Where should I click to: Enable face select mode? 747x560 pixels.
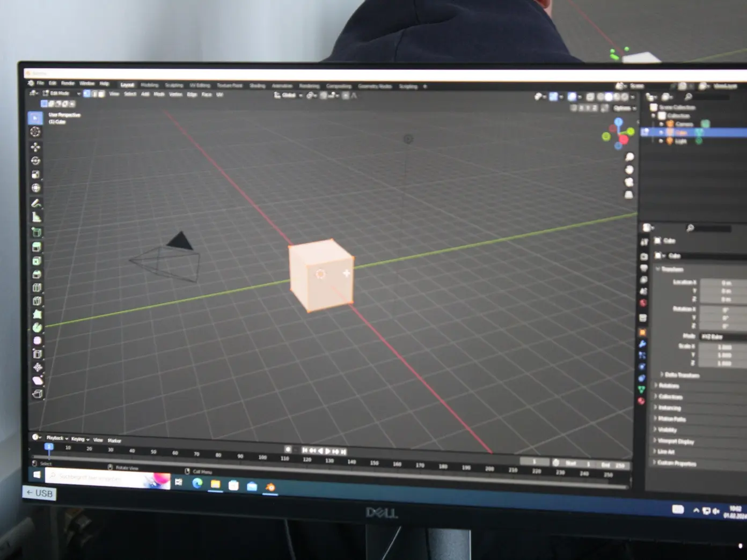click(x=101, y=94)
